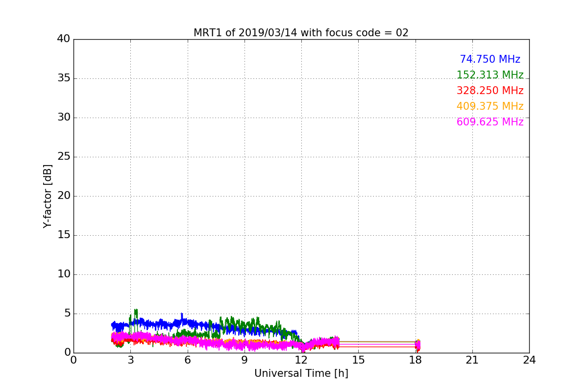Click x-axis tick label 24
This screenshot has height=392, width=588.
(x=529, y=360)
